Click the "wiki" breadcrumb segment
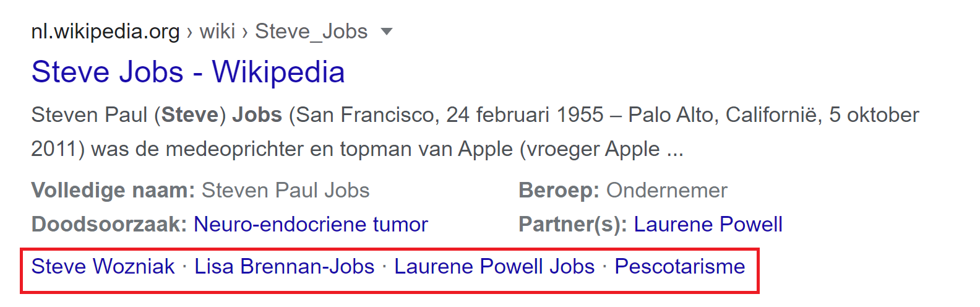The image size is (980, 307). click(x=217, y=31)
